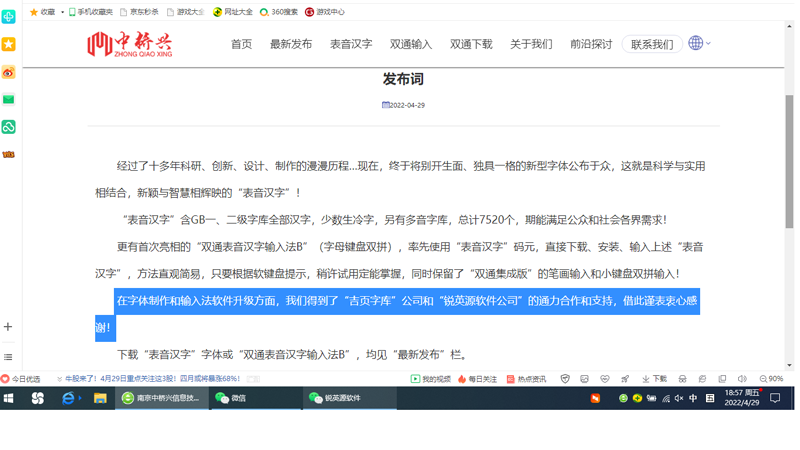Open the green cloud sidebar icon
Image resolution: width=800 pixels, height=450 pixels.
tap(8, 127)
